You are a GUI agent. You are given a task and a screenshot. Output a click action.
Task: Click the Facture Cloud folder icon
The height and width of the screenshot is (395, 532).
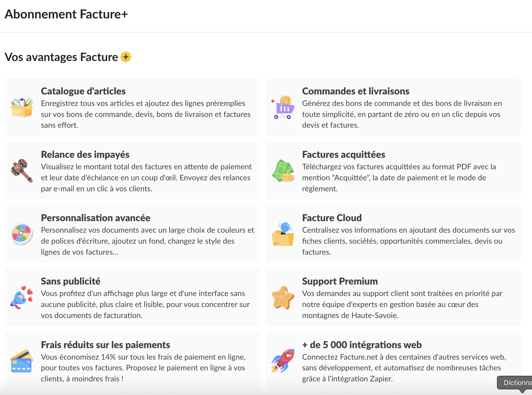click(283, 234)
